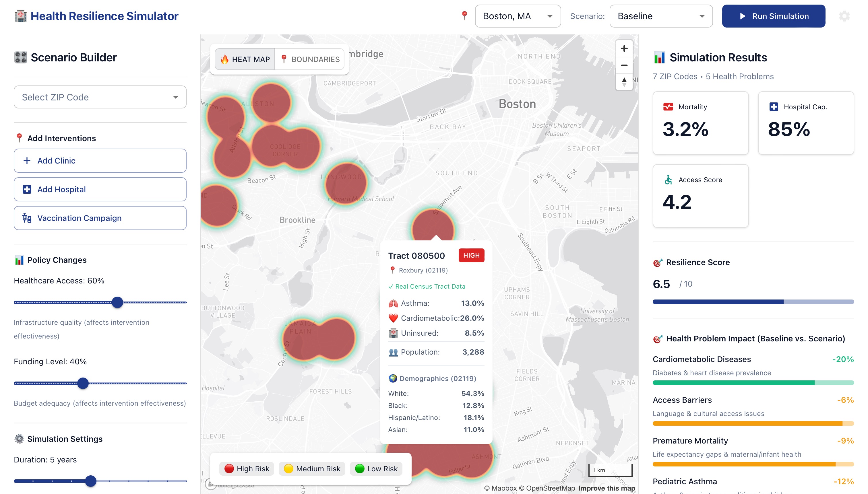Viewport: 868px width, 494px height.
Task: Click the hospital logo icon next to app title
Action: pos(20,16)
